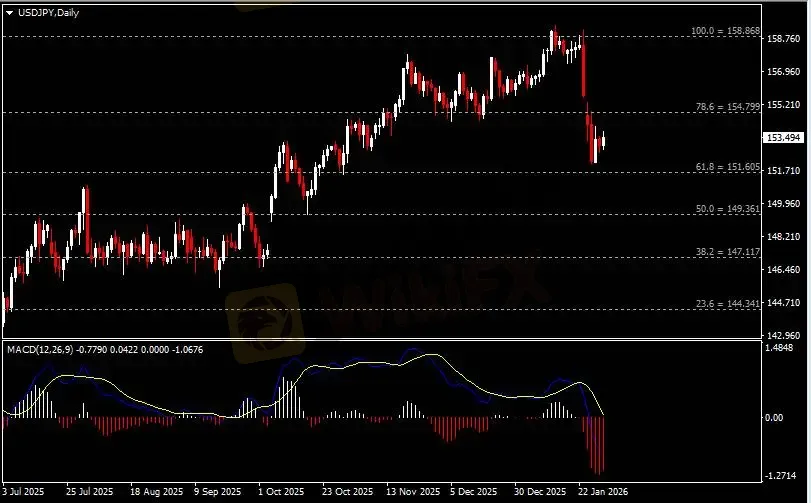The height and width of the screenshot is (503, 811).
Task: Open the chart menu triangle beside USDJPY
Action: 9,13
